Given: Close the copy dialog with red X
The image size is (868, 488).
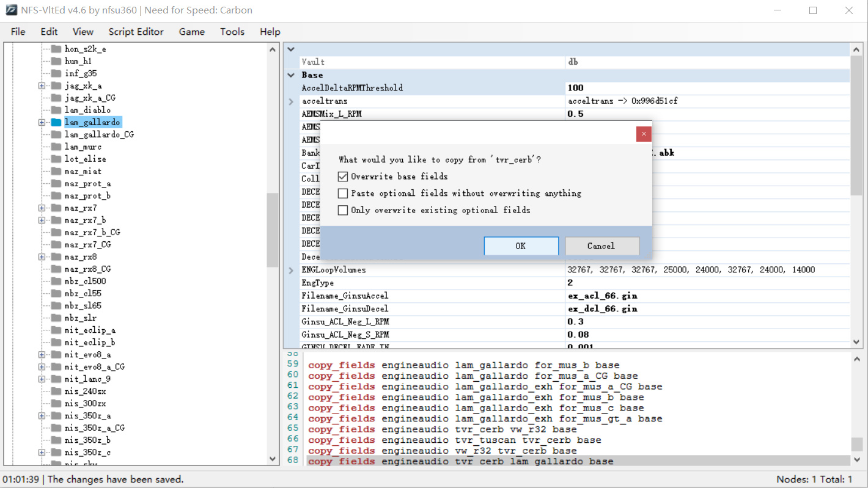Looking at the screenshot, I should (644, 134).
